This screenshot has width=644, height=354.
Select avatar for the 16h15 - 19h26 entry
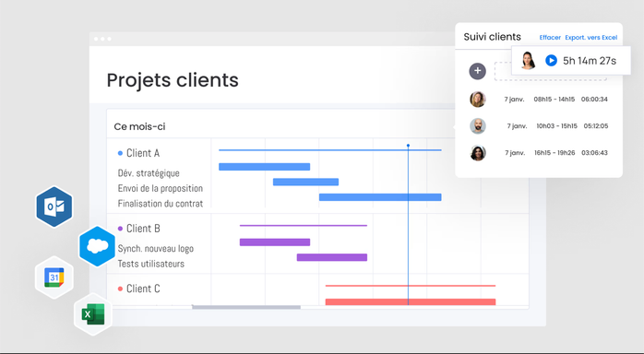tap(478, 153)
